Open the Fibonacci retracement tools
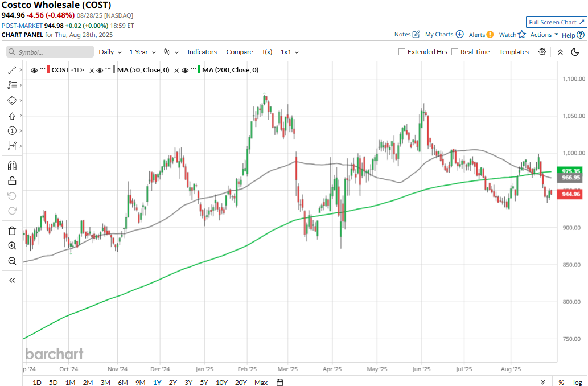 tap(12, 85)
